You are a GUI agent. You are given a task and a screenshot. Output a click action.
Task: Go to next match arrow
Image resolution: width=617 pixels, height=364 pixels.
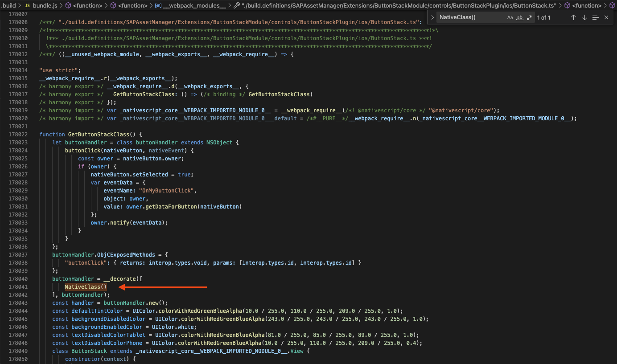point(584,17)
